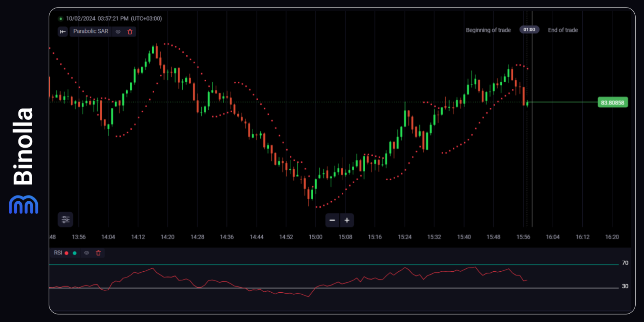Toggle visibility of the Parabolic SAR indicator
The image size is (644, 322).
coord(118,31)
